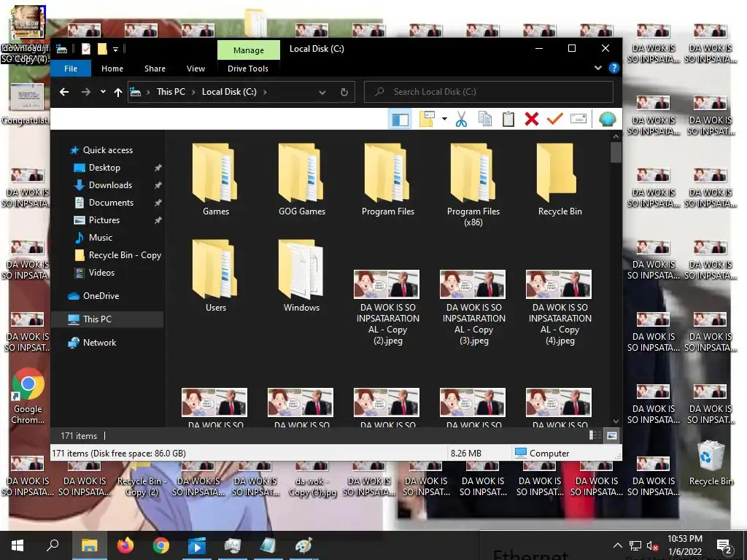Click Properties checkmark in quick access toolbar
This screenshot has width=747, height=560.
click(86, 49)
